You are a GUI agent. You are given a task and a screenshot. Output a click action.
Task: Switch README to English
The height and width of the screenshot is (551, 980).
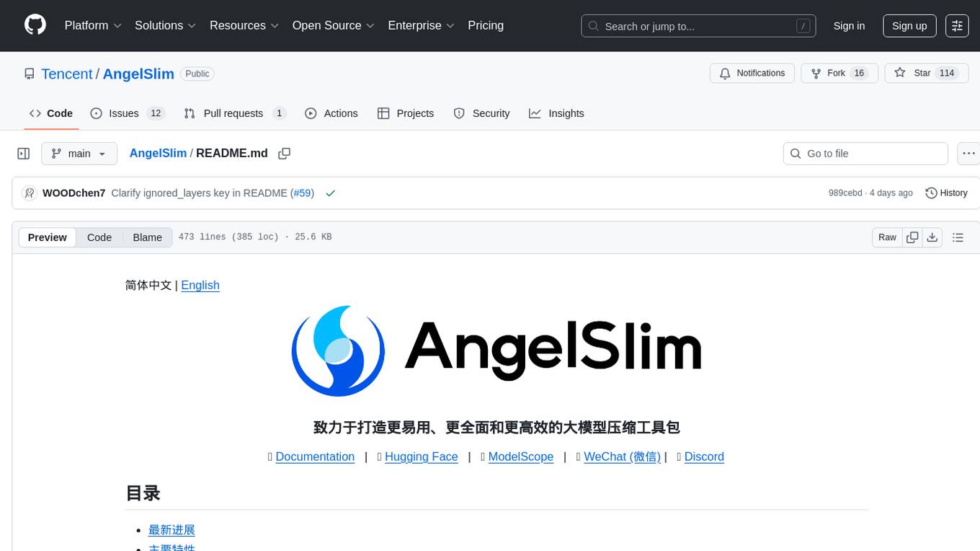coord(200,285)
